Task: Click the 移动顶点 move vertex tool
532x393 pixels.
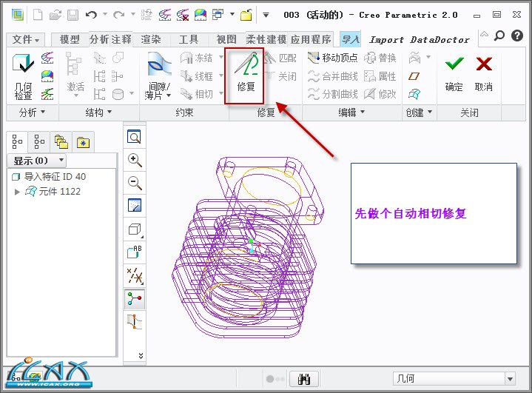Action: coord(332,58)
